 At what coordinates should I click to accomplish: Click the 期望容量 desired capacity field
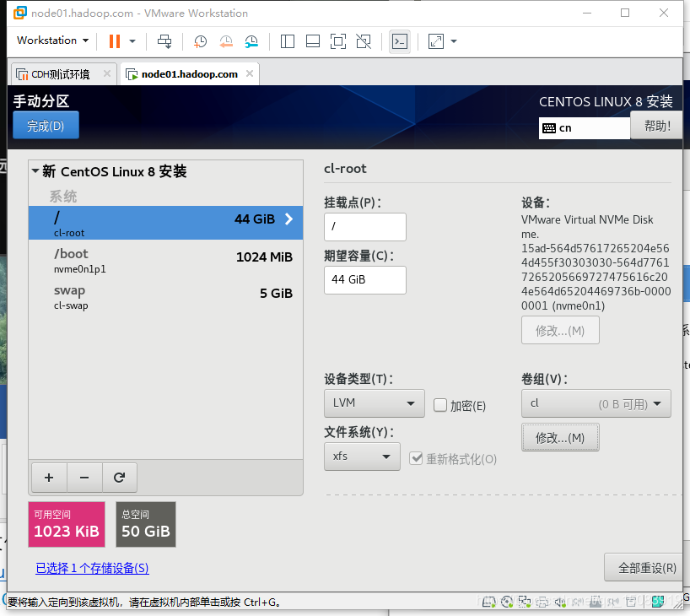[x=364, y=279]
